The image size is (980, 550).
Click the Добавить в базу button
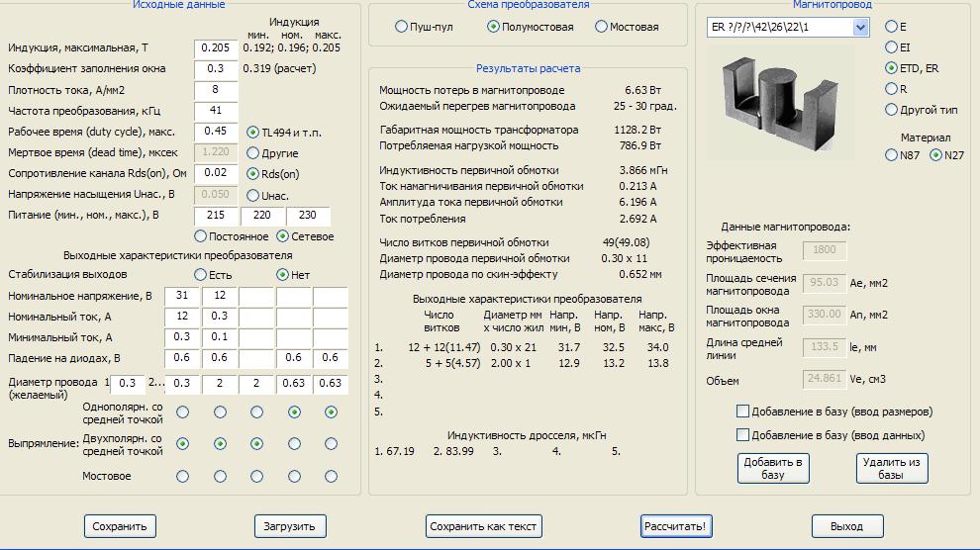point(773,468)
